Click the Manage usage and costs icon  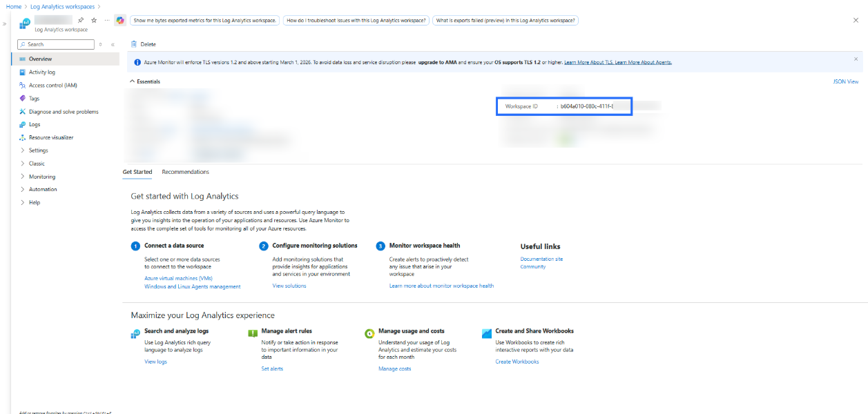click(x=370, y=334)
